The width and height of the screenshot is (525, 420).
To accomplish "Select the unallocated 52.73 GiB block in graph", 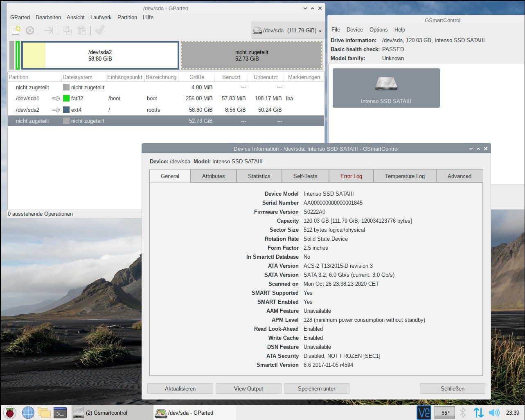I will coord(252,55).
